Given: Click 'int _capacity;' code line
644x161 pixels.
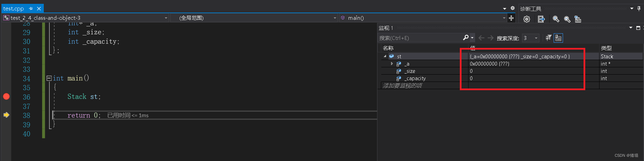Looking at the screenshot, I should click(93, 42).
